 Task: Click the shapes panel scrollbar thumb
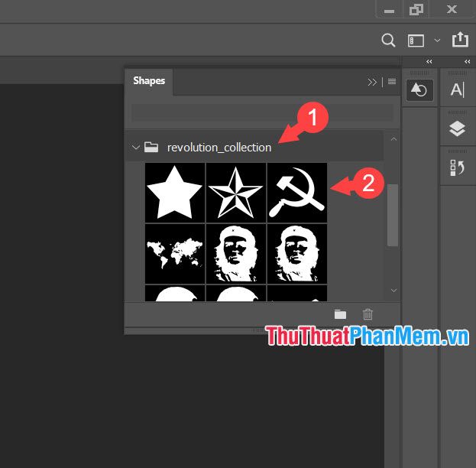pyautogui.click(x=393, y=215)
